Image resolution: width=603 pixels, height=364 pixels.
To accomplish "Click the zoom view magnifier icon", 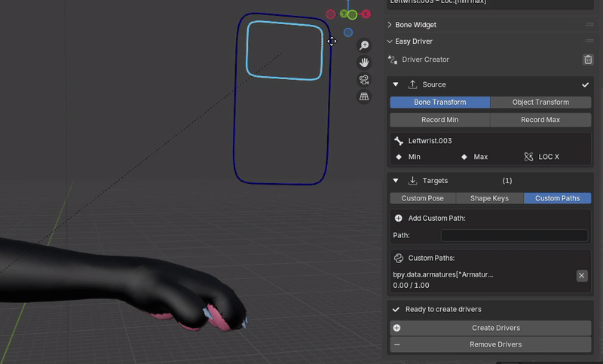I will coord(364,45).
